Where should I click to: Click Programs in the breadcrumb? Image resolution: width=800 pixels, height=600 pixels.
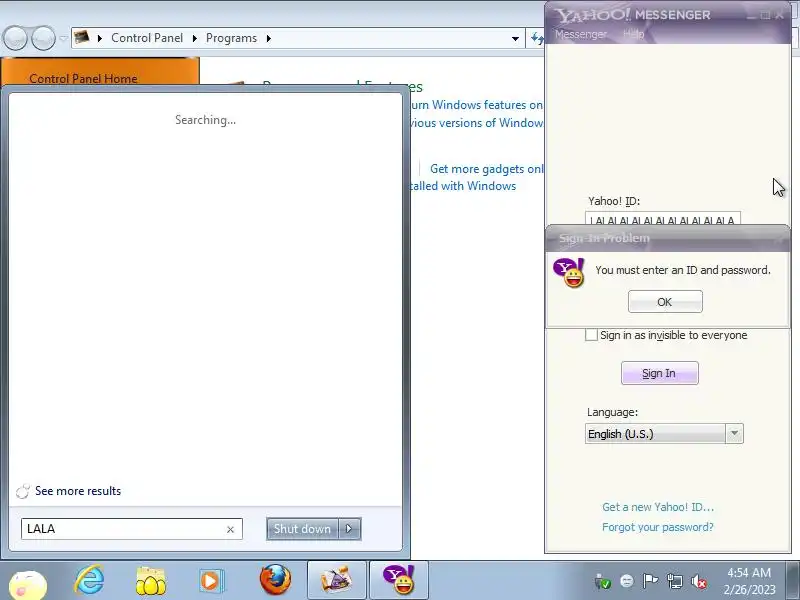tap(231, 38)
